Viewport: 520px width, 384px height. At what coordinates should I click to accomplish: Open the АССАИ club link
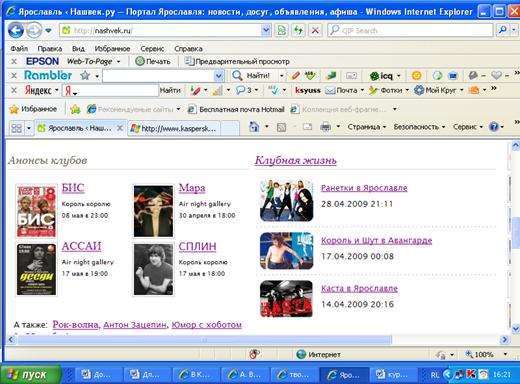click(81, 246)
